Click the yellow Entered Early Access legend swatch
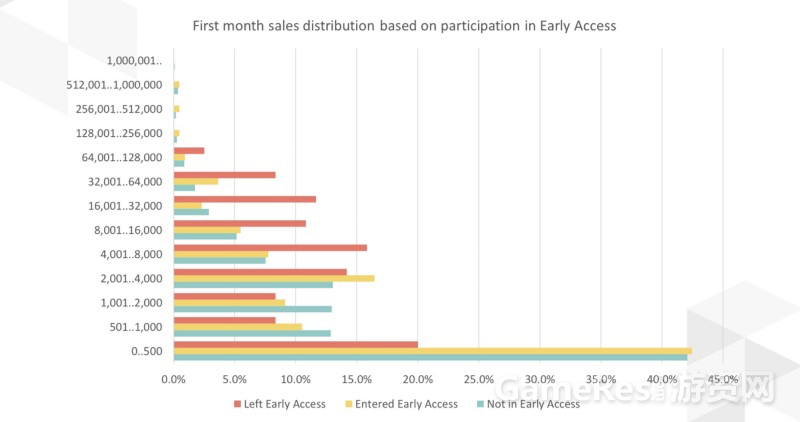 349,404
